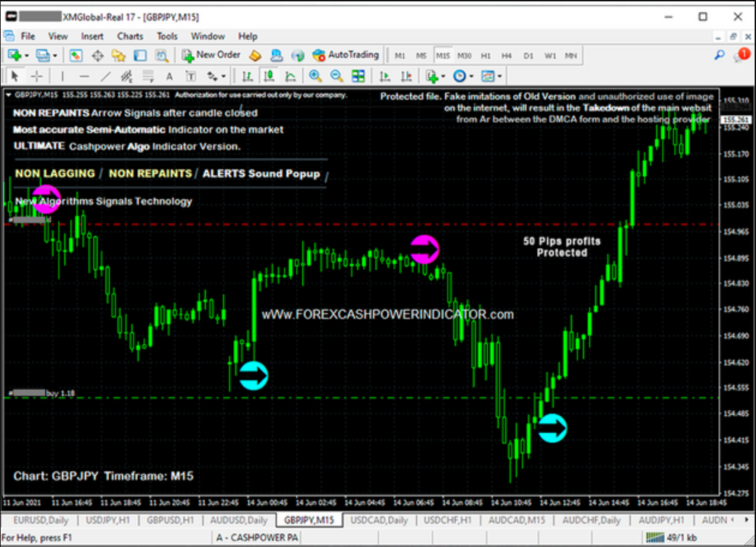The height and width of the screenshot is (547, 756).
Task: Open the indicators list dropdown
Action: (x=436, y=76)
